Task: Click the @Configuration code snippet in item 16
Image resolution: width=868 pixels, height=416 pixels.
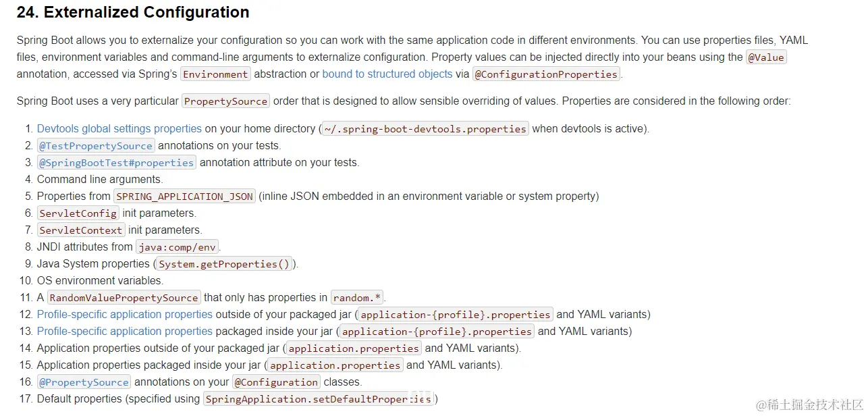Action: click(x=276, y=382)
